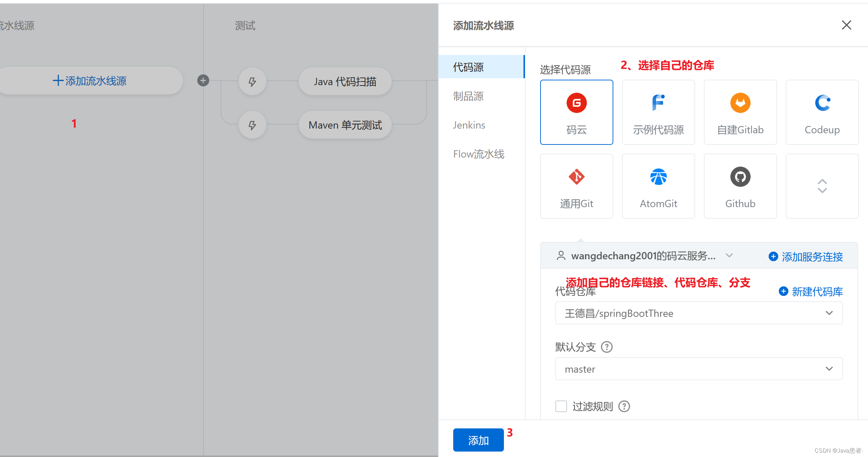868x457 pixels.
Task: Click trigger icon before Java 代码扫描
Action: [253, 81]
